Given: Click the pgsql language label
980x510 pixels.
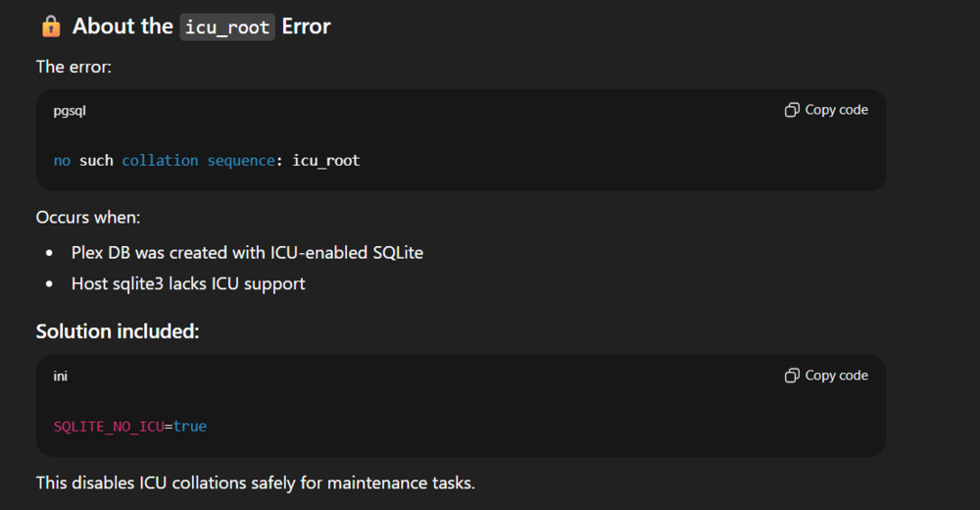Looking at the screenshot, I should [x=70, y=111].
